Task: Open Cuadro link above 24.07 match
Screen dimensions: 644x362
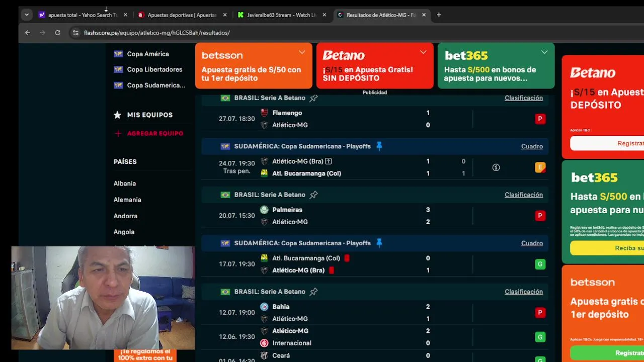Action: [532, 146]
